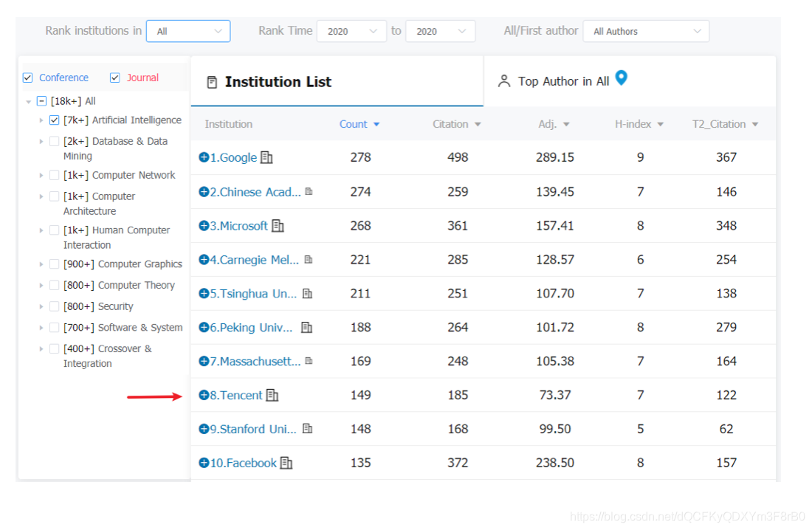Check Computer Architecture category
Viewport: 812px width, 530px height.
coord(54,196)
